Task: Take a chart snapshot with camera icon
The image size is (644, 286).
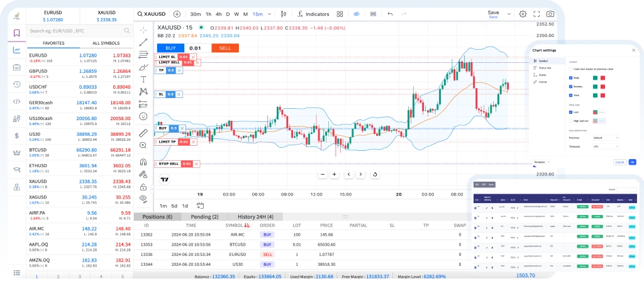Action: point(550,14)
